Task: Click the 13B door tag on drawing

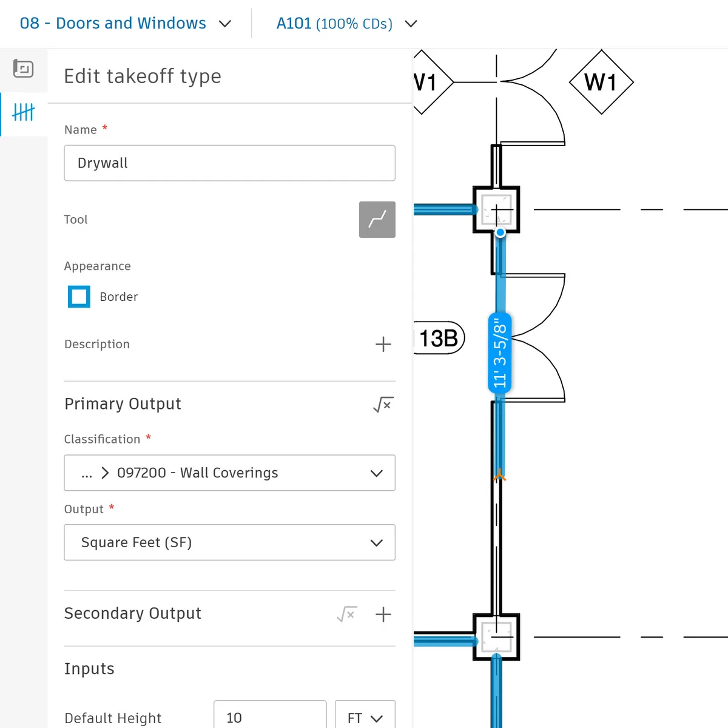Action: tap(439, 338)
